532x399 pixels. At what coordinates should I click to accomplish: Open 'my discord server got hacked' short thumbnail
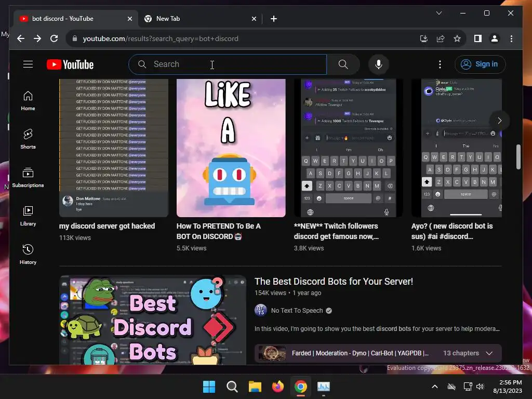pyautogui.click(x=114, y=148)
